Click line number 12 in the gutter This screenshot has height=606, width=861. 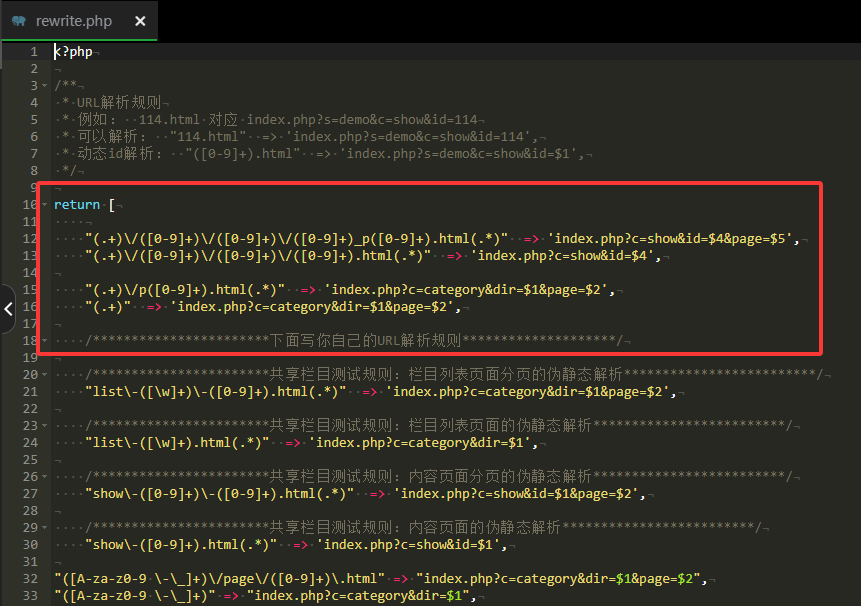point(30,239)
